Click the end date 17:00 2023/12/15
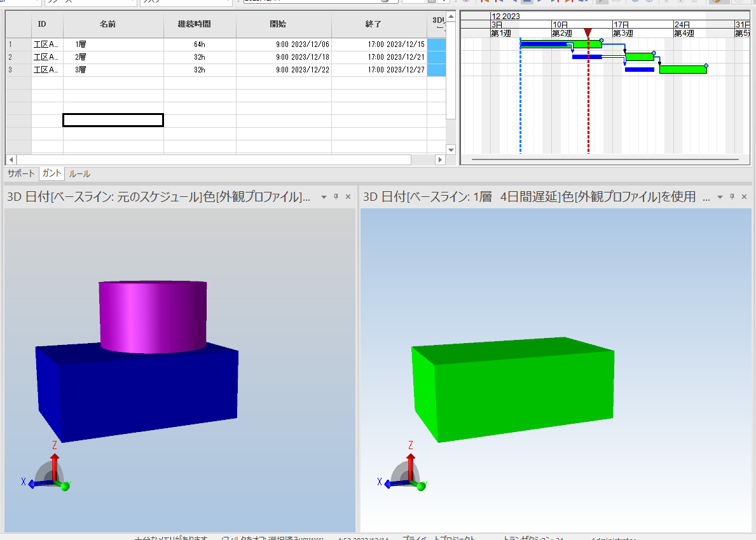756x540 pixels. tap(379, 44)
